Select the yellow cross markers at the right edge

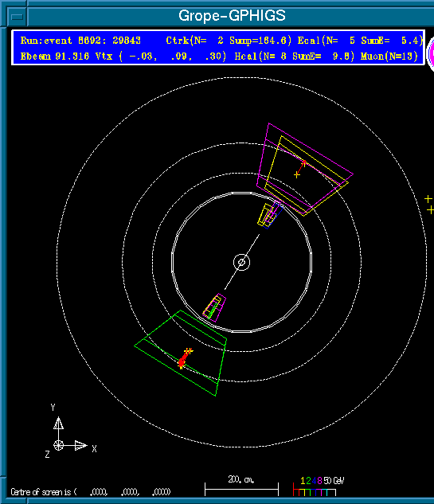[429, 205]
